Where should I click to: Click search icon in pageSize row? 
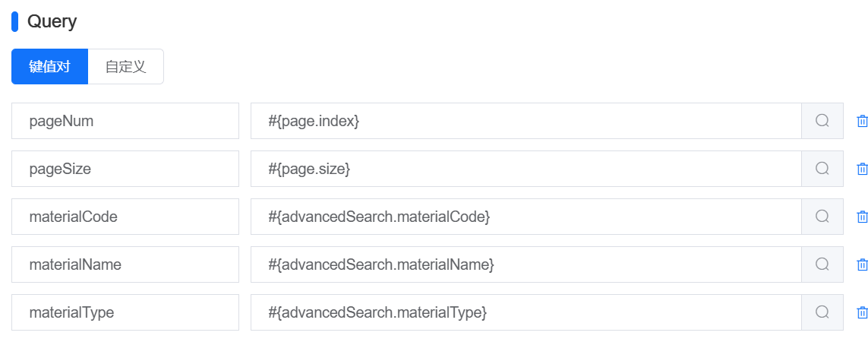tap(822, 169)
